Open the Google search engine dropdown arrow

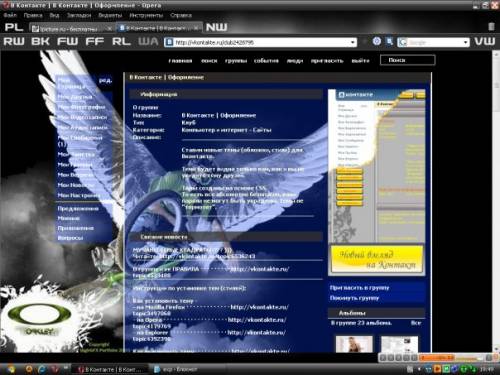click(x=465, y=42)
